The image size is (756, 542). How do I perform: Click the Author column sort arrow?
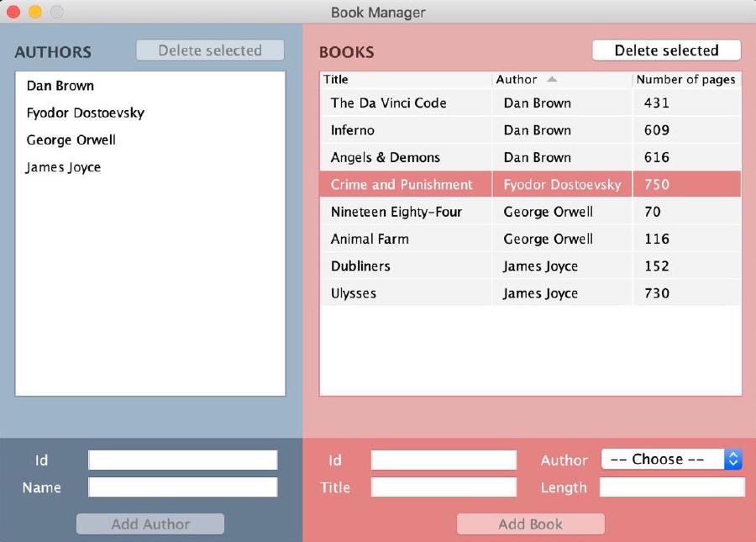point(552,79)
